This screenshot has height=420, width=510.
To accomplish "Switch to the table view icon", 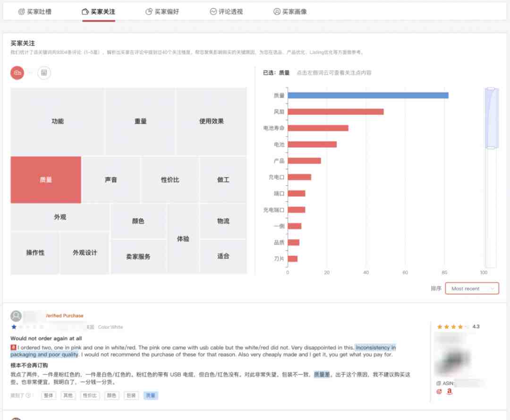I will coord(44,73).
